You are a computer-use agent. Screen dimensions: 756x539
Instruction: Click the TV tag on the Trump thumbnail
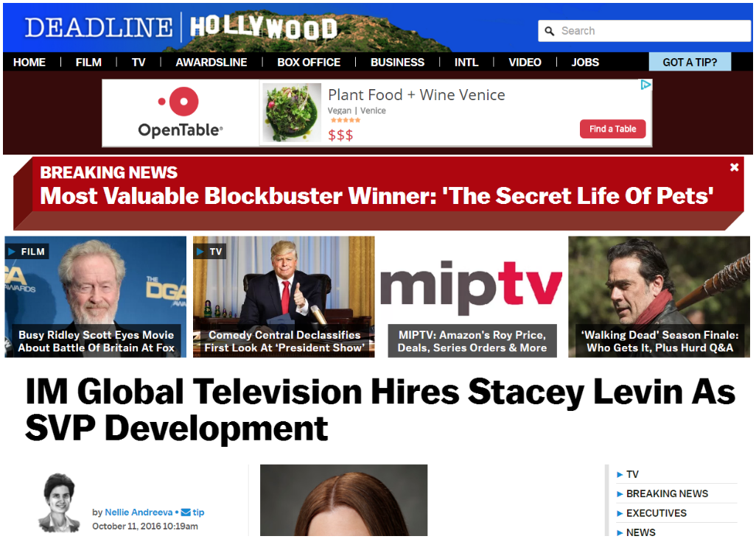(x=210, y=251)
